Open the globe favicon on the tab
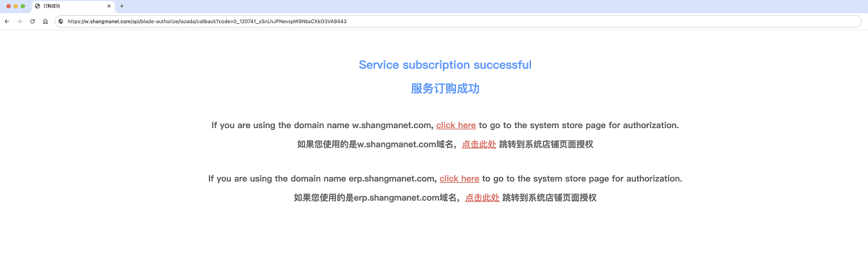The height and width of the screenshot is (275, 868). [38, 6]
